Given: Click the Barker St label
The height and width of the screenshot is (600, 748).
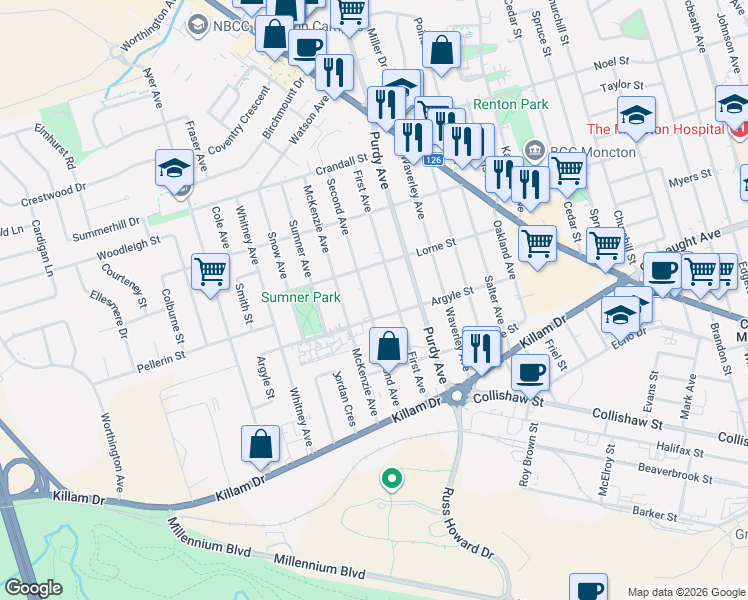Looking at the screenshot, I should (654, 513).
